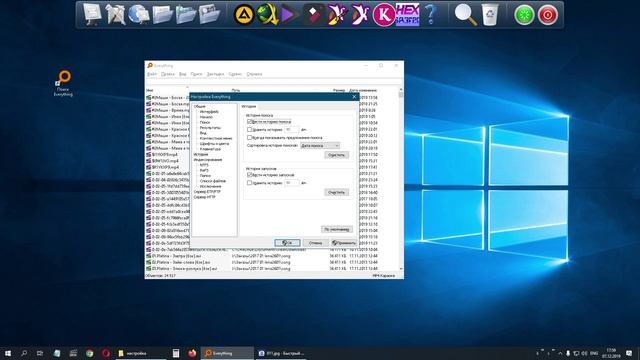Switch to the Everything taskbar window
This screenshot has height=360, width=640.
tap(227, 353)
